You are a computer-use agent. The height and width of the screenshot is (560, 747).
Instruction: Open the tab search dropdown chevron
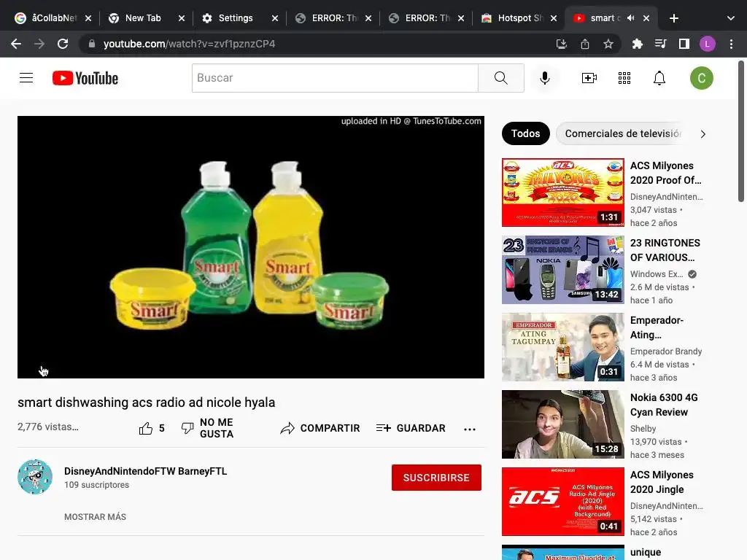point(730,18)
